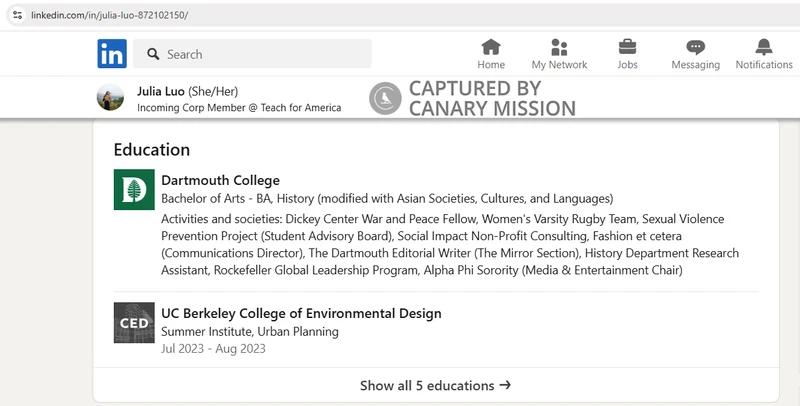Open the Messaging speech bubble icon
The width and height of the screenshot is (800, 406).
(695, 47)
